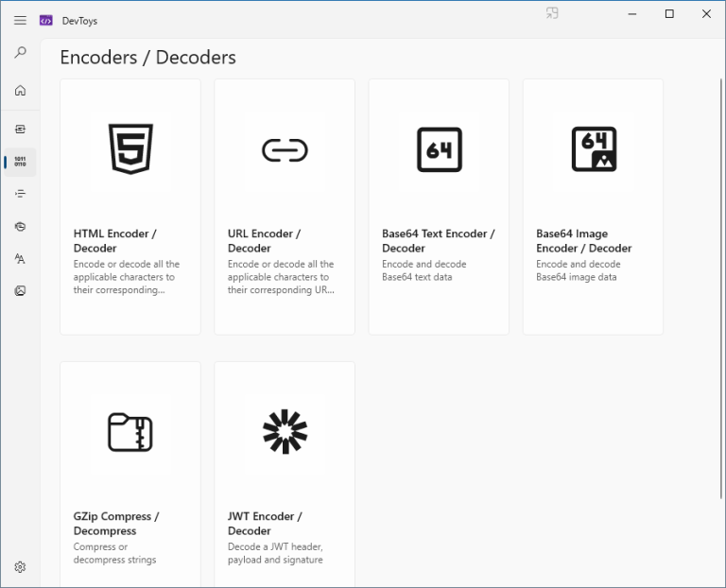Open Converters category in sidebar
The width and height of the screenshot is (726, 588).
pos(20,130)
